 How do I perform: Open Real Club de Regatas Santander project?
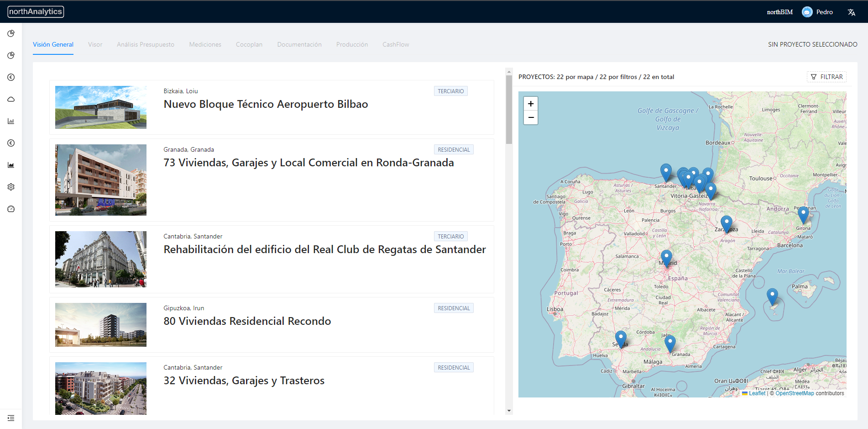(324, 249)
